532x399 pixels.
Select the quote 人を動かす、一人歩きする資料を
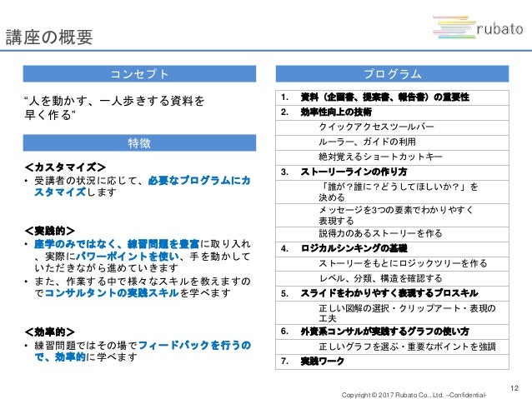115,101
